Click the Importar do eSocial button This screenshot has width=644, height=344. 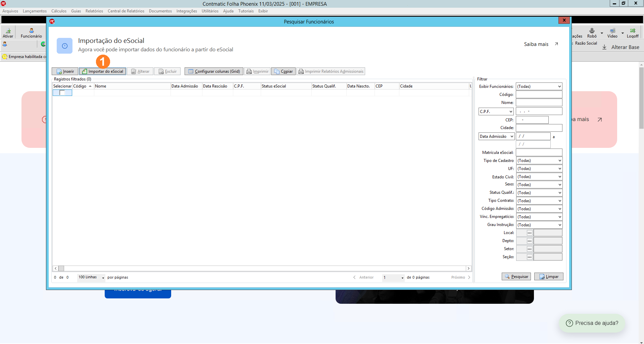pos(103,71)
